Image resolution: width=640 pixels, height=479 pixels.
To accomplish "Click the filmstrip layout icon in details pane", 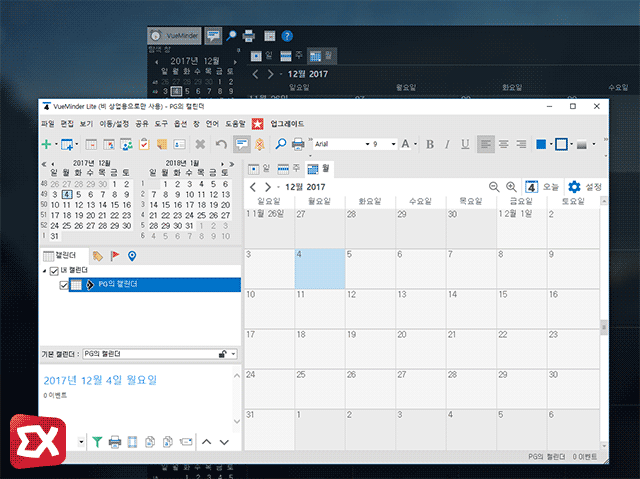I will point(132,442).
